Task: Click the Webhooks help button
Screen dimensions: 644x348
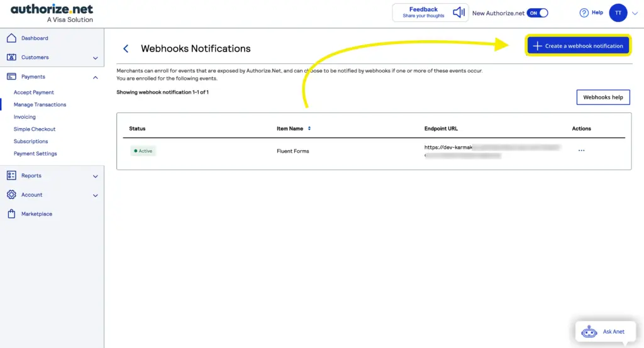Action: click(x=603, y=97)
